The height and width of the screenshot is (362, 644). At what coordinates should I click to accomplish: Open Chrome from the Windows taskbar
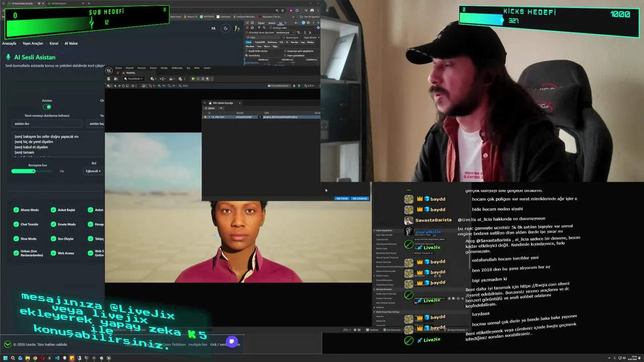35,358
